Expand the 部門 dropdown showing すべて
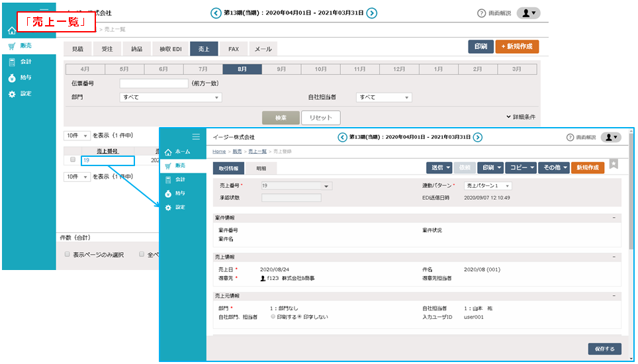This screenshot has width=638, height=364. pos(170,97)
